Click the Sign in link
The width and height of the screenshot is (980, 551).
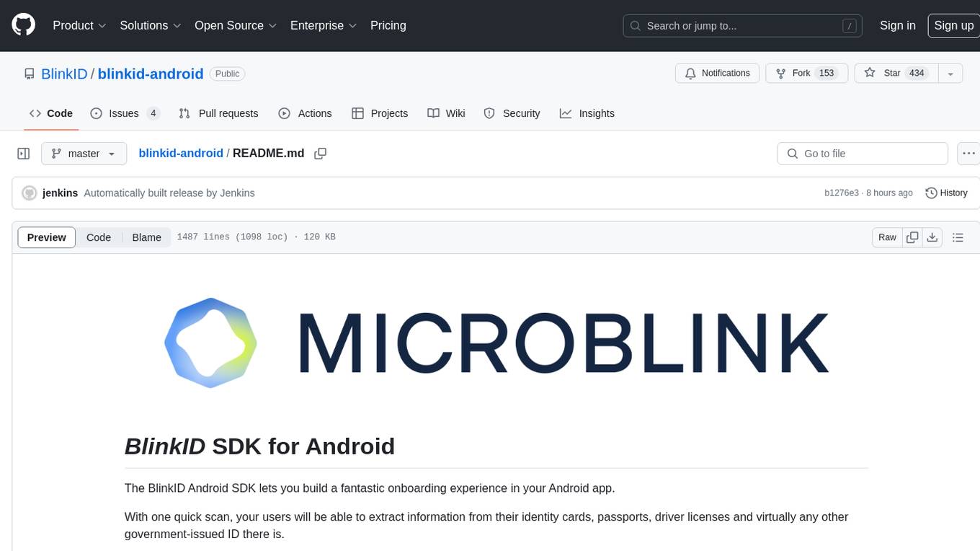click(x=897, y=25)
